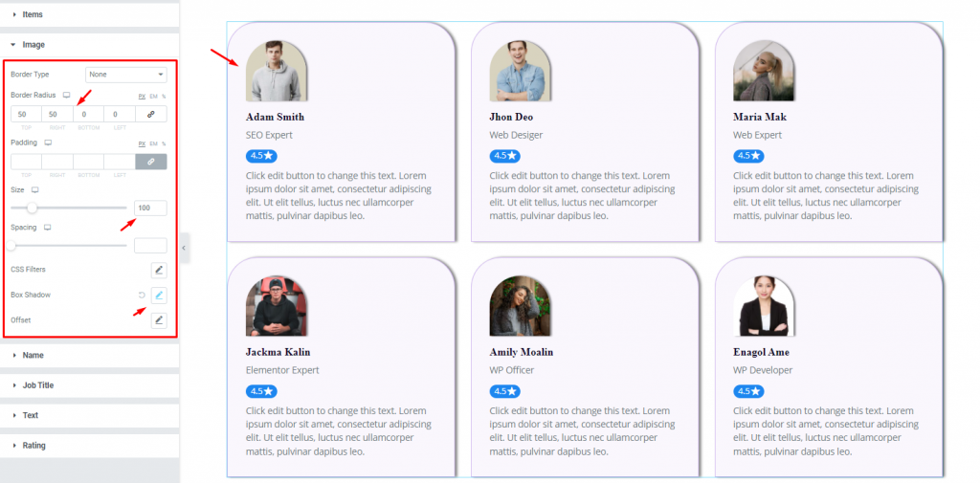The image size is (980, 483).
Task: Reset the Box Shadow value
Action: [x=142, y=295]
